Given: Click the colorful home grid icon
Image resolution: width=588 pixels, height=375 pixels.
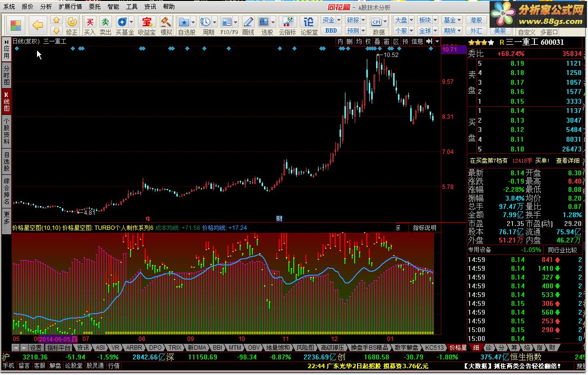Looking at the screenshot, I should coord(16,25).
